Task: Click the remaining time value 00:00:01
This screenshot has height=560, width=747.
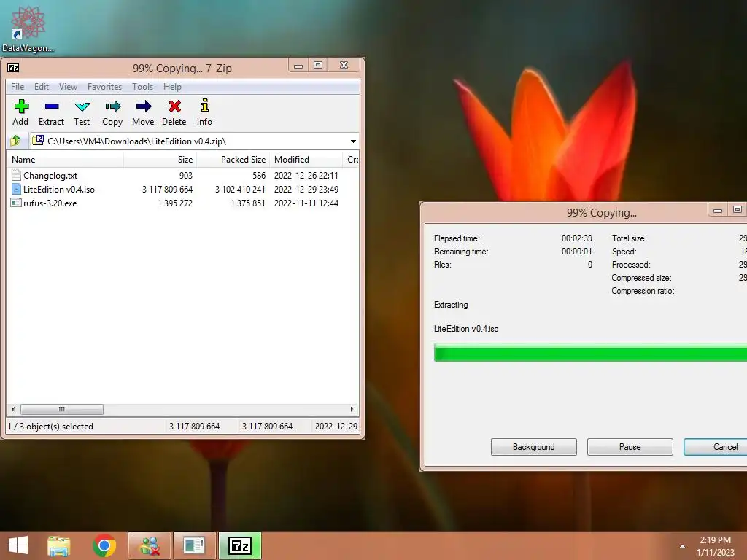Action: coord(577,252)
